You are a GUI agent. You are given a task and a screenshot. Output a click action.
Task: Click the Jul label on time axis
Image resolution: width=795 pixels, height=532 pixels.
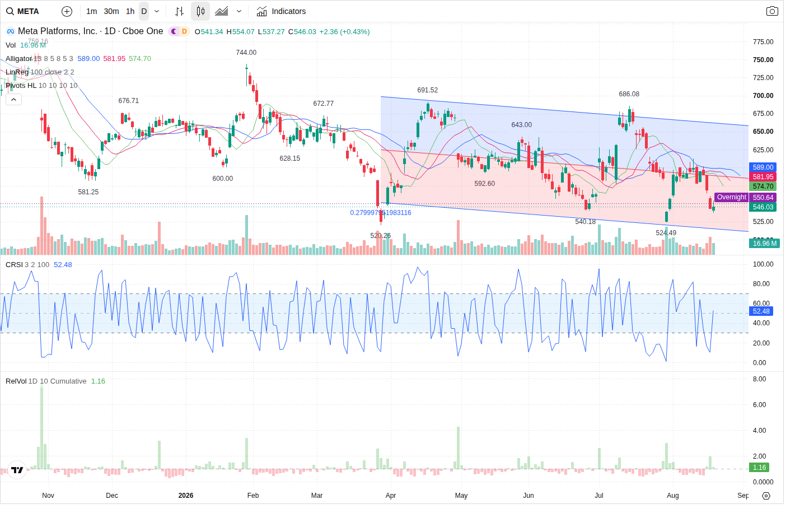[599, 496]
